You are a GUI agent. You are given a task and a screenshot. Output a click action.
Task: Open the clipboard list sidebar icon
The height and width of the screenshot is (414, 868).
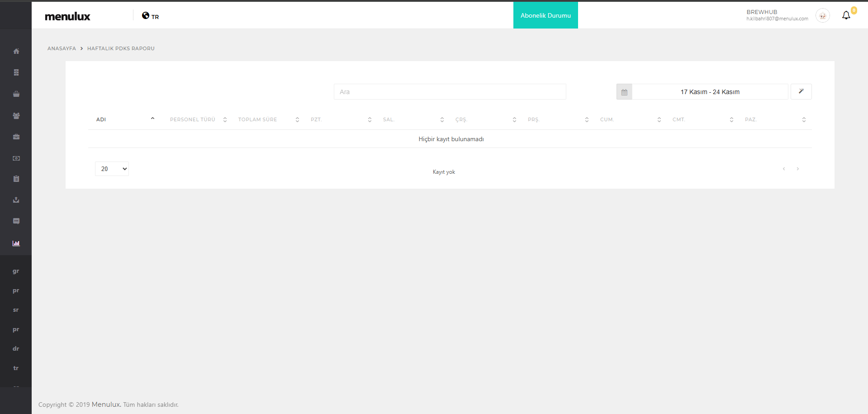point(16,179)
